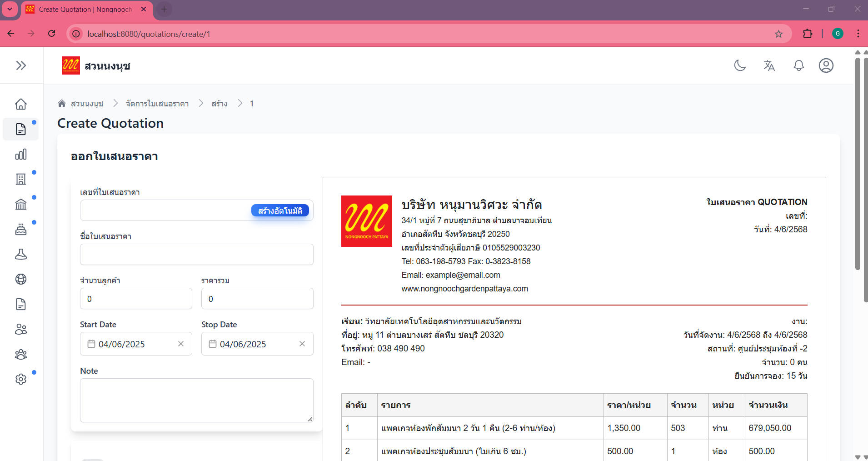
Task: Focus the ราคารวม number field
Action: pos(257,299)
